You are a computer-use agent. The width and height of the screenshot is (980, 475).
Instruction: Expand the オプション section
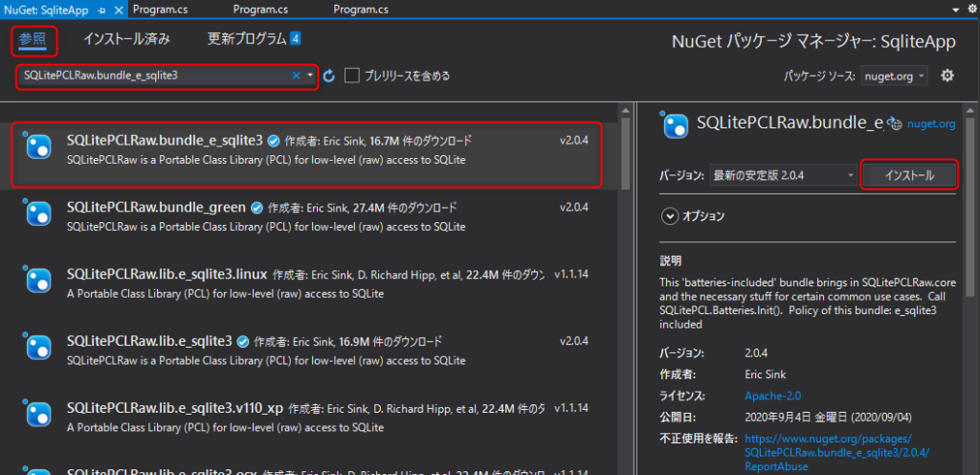click(x=670, y=216)
